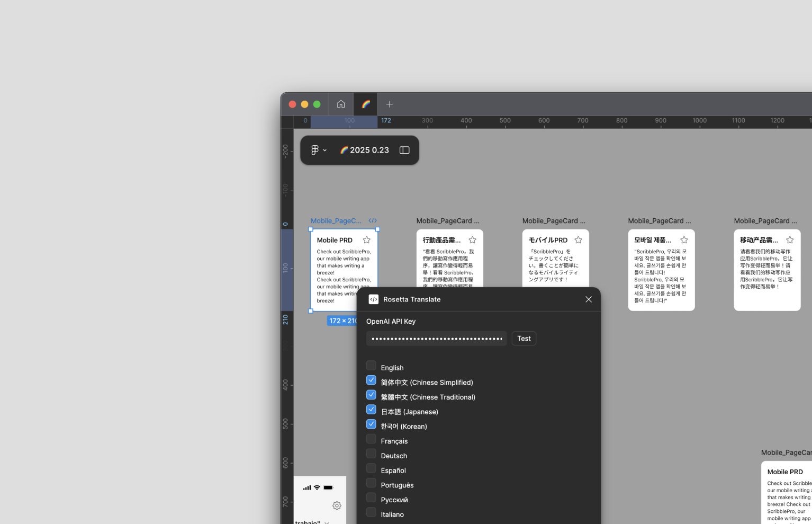Star the 移动产品需 card
This screenshot has height=524, width=812.
point(790,240)
